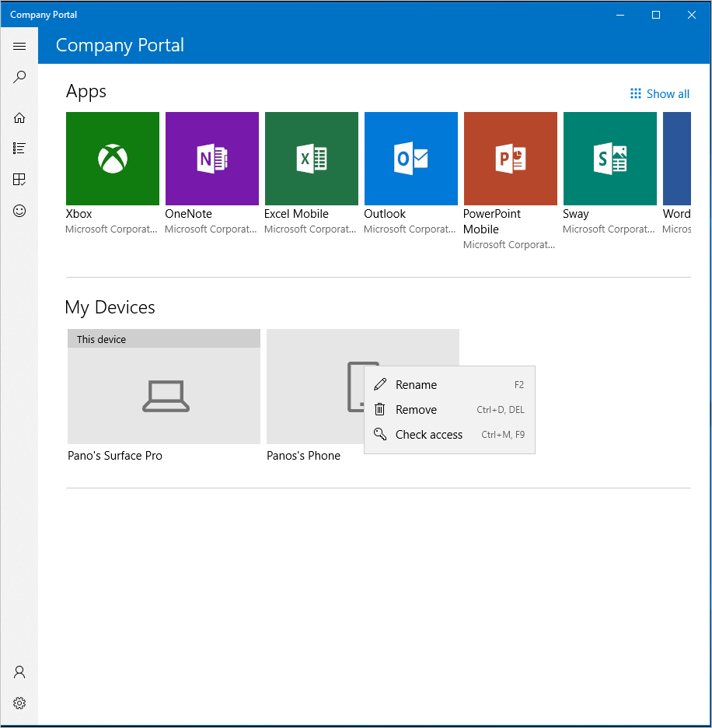The image size is (712, 728).
Task: Choose Check access from the context menu
Action: 449,435
